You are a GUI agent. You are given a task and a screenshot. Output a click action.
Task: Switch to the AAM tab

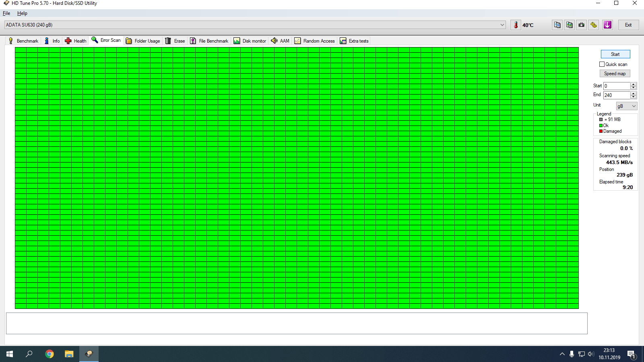pos(280,41)
